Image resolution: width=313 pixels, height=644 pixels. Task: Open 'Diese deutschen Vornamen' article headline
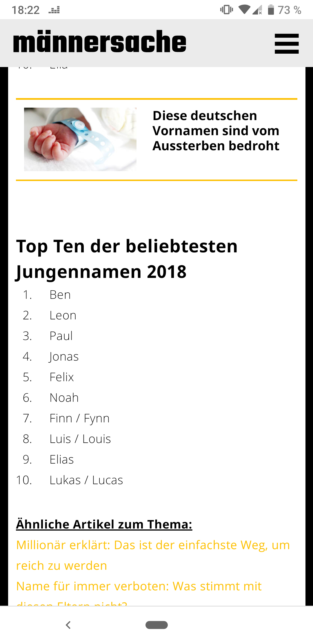point(216,131)
